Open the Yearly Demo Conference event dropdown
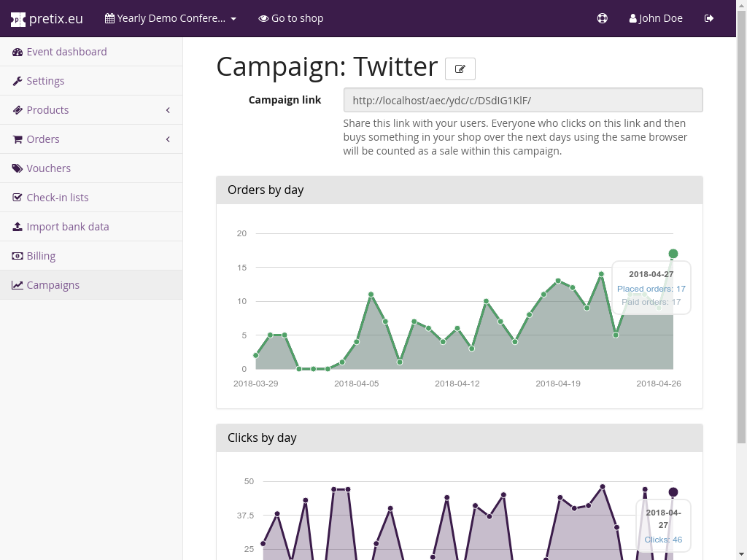This screenshot has width=747, height=560. coord(171,18)
